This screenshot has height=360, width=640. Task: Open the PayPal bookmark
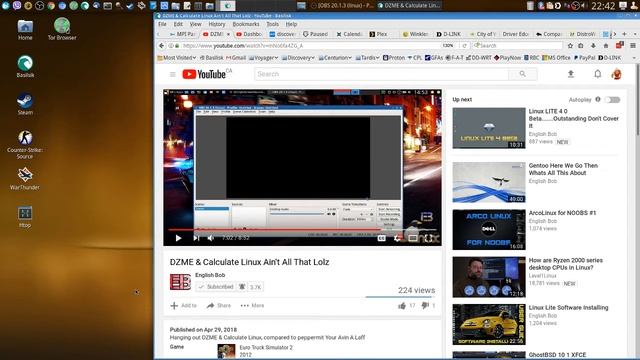coord(585,58)
